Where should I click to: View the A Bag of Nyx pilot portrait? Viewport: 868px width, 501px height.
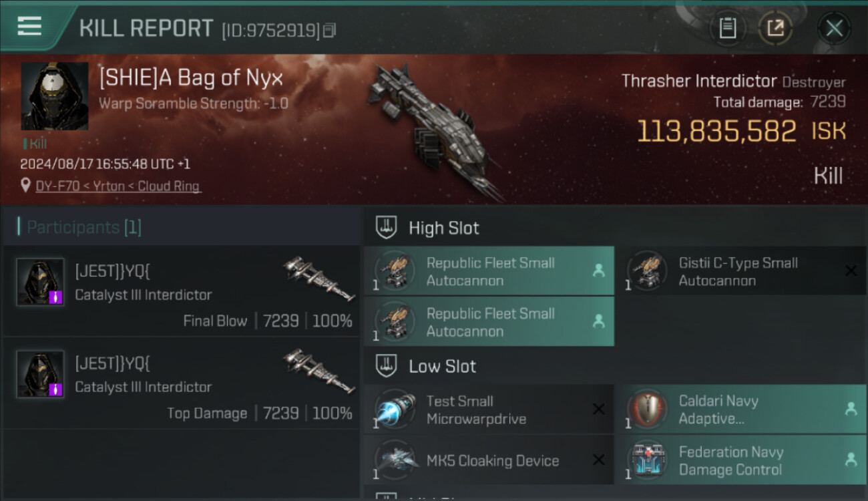point(55,96)
